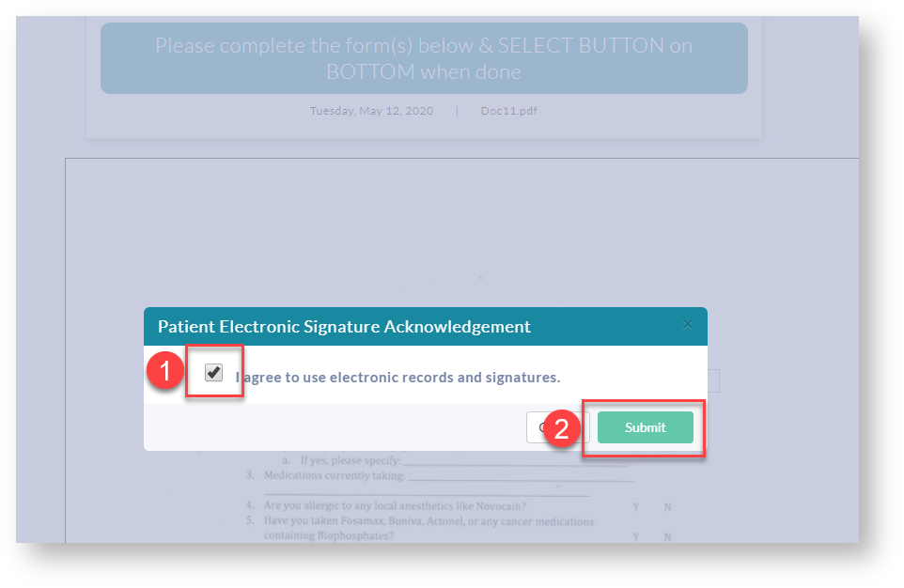Select N for the Posamax, Boniva, Actonel question
The height and width of the screenshot is (588, 904).
point(668,536)
